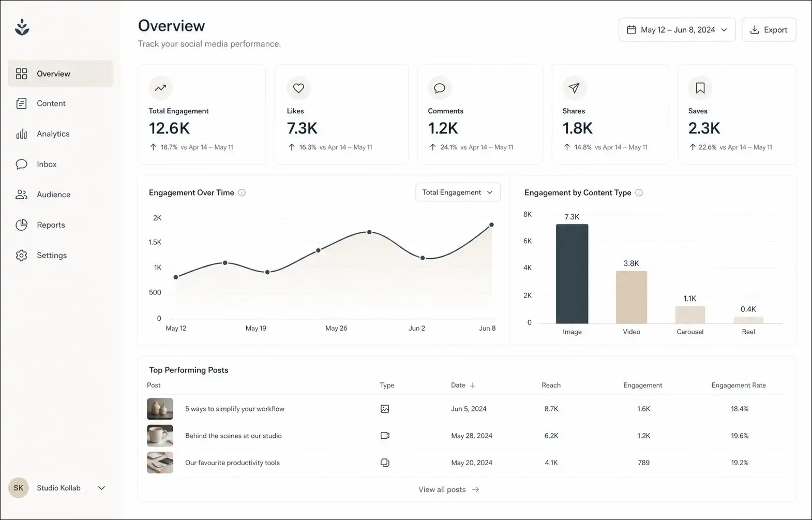Click the Settings gear icon
The width and height of the screenshot is (812, 520).
21,255
